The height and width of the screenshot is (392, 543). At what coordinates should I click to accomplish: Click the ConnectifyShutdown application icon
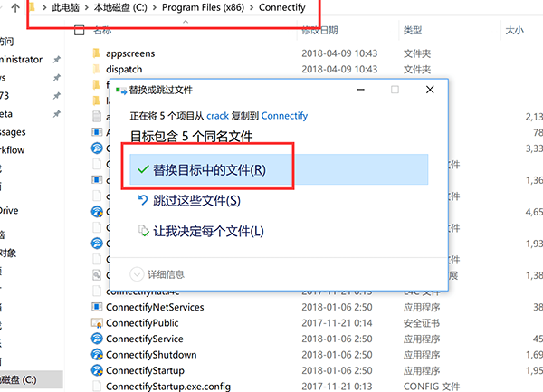[97, 354]
